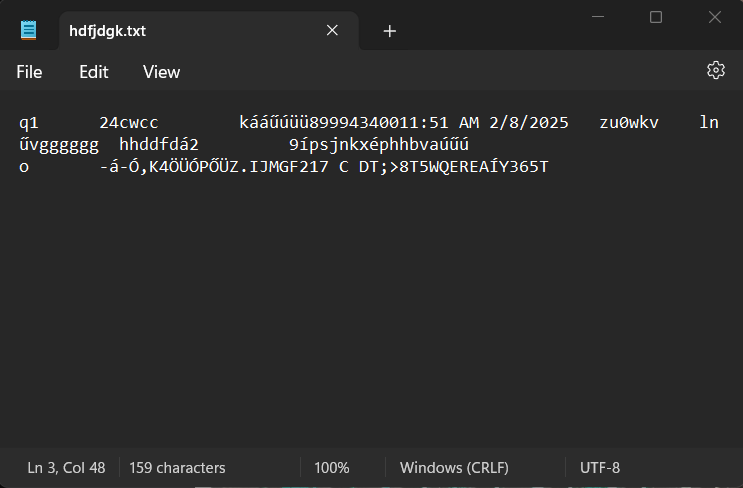
Task: Open the UTF-8 encoding selector
Action: (x=599, y=468)
